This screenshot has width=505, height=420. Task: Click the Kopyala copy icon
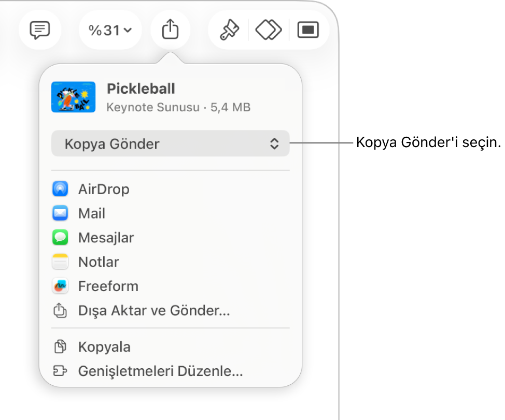(60, 346)
